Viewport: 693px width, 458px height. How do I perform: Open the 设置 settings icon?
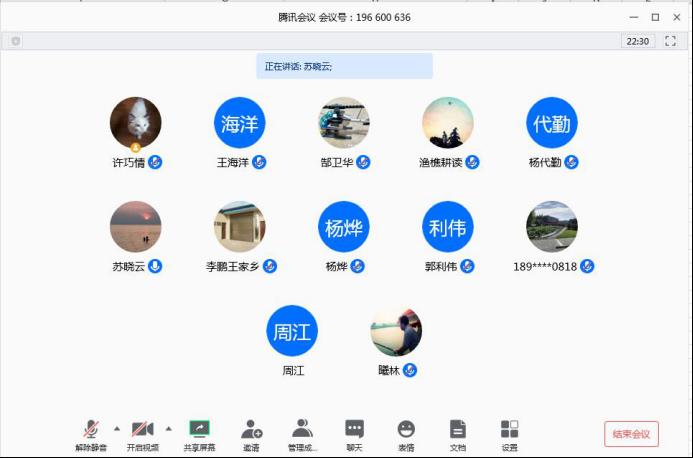click(x=509, y=430)
